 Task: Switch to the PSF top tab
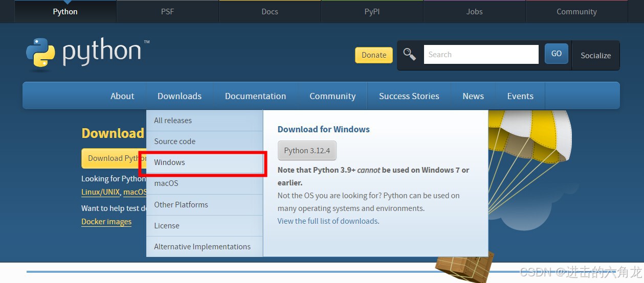[x=168, y=11]
